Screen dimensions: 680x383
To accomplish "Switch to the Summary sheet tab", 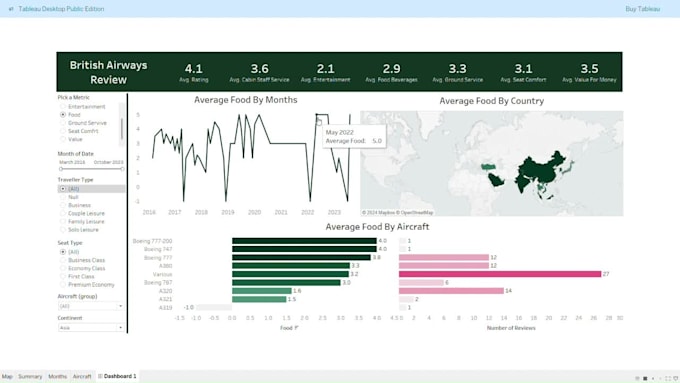I will click(30, 376).
